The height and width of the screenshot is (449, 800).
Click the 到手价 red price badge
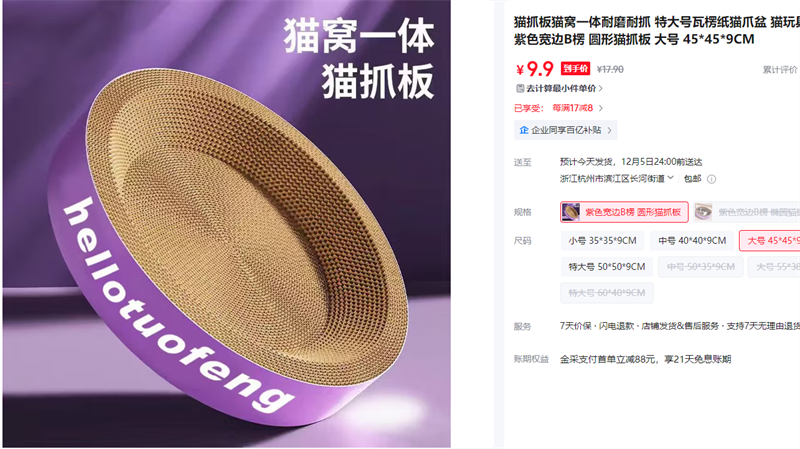click(x=576, y=69)
